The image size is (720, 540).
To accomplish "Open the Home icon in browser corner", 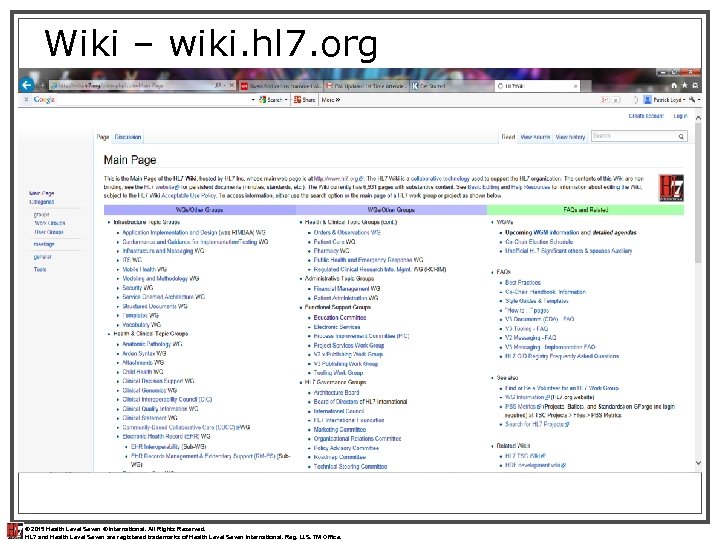I will pyautogui.click(x=674, y=85).
